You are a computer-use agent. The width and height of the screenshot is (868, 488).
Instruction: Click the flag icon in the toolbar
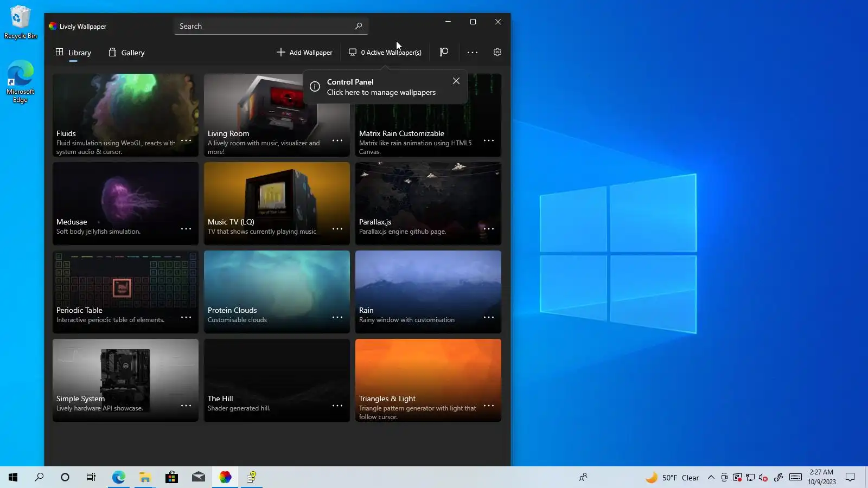pyautogui.click(x=444, y=52)
